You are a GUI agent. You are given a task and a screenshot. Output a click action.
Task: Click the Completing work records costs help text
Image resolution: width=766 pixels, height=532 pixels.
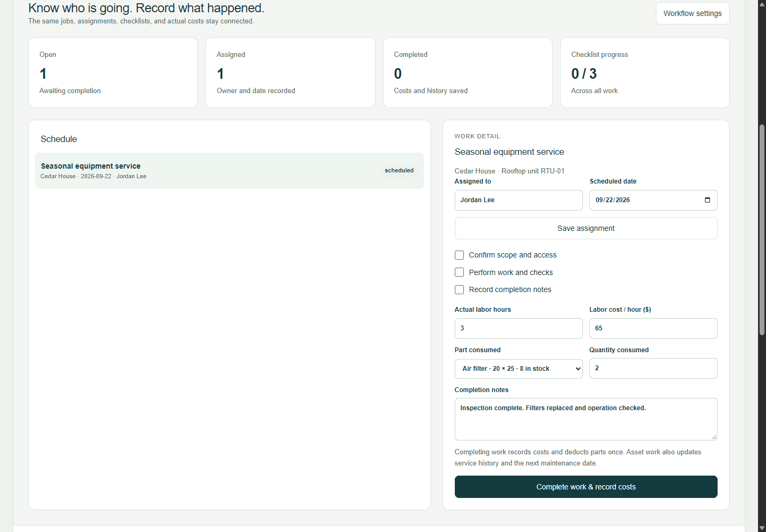point(578,458)
